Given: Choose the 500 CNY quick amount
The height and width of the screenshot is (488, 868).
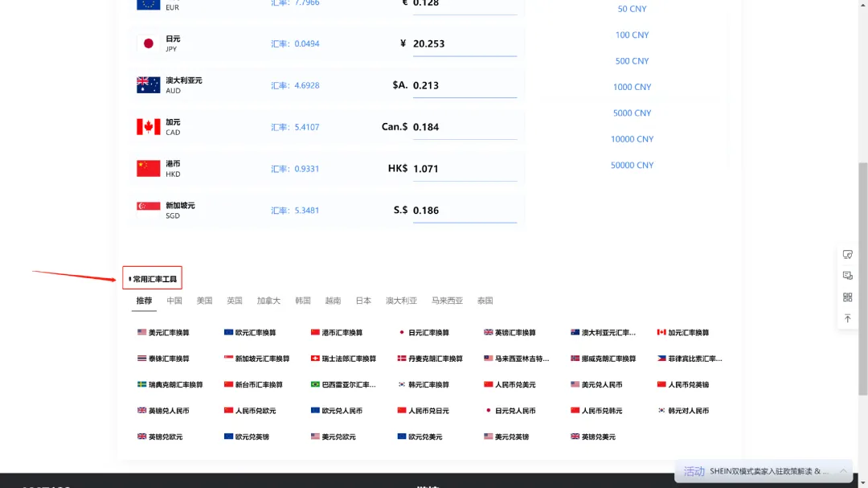Looking at the screenshot, I should click(632, 61).
